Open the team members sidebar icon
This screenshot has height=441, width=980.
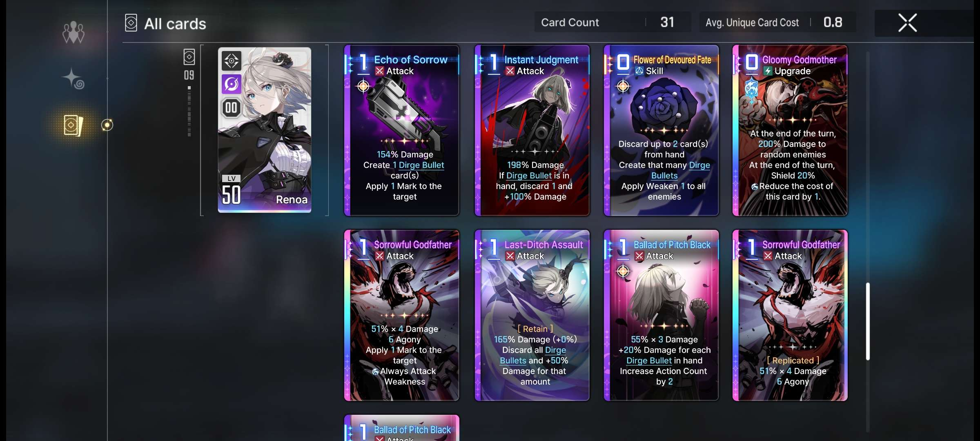[73, 32]
